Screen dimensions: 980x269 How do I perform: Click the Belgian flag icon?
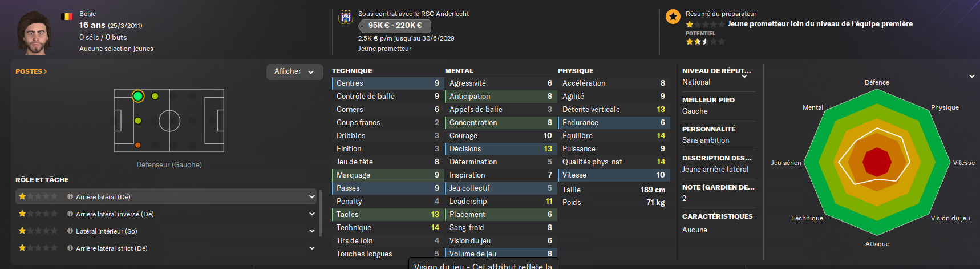(x=67, y=17)
